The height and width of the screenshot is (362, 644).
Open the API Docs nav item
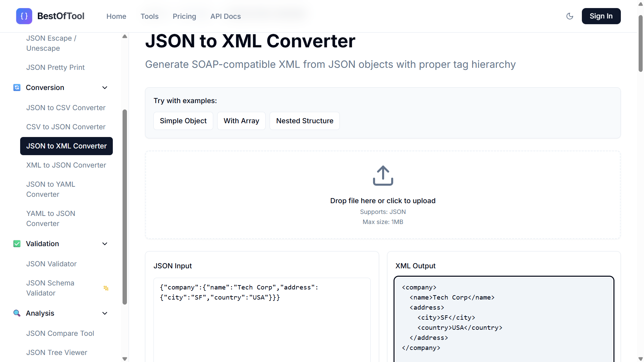(226, 16)
